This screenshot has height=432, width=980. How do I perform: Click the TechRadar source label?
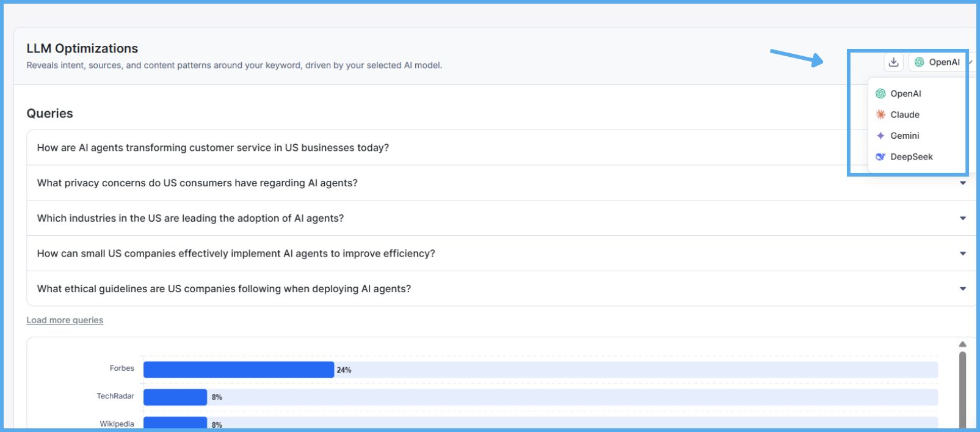(x=115, y=396)
